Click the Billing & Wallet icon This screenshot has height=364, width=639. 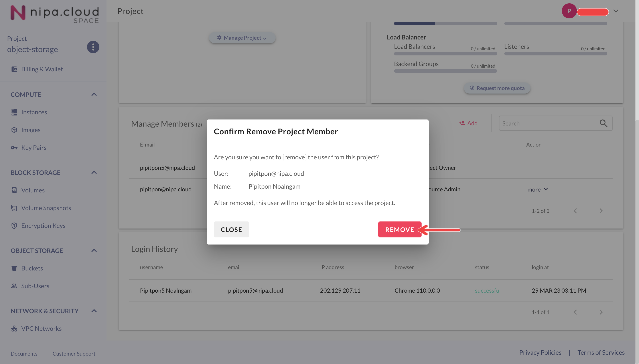click(14, 69)
